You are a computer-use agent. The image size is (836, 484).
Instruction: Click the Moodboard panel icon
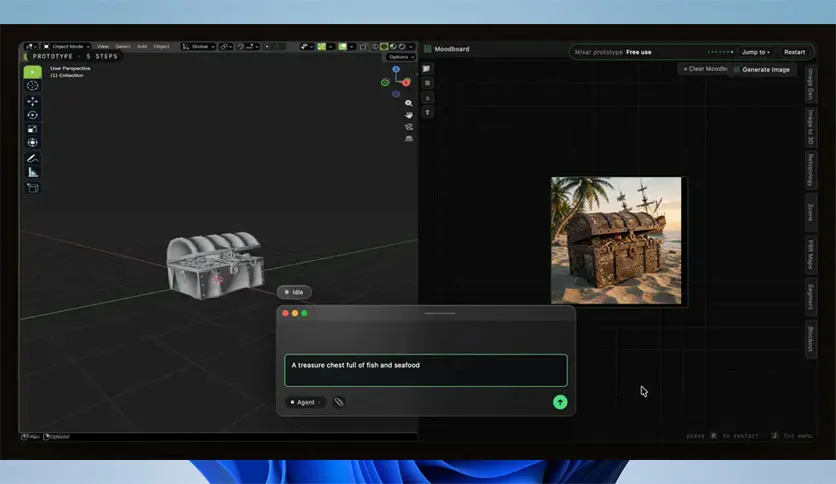(x=427, y=49)
